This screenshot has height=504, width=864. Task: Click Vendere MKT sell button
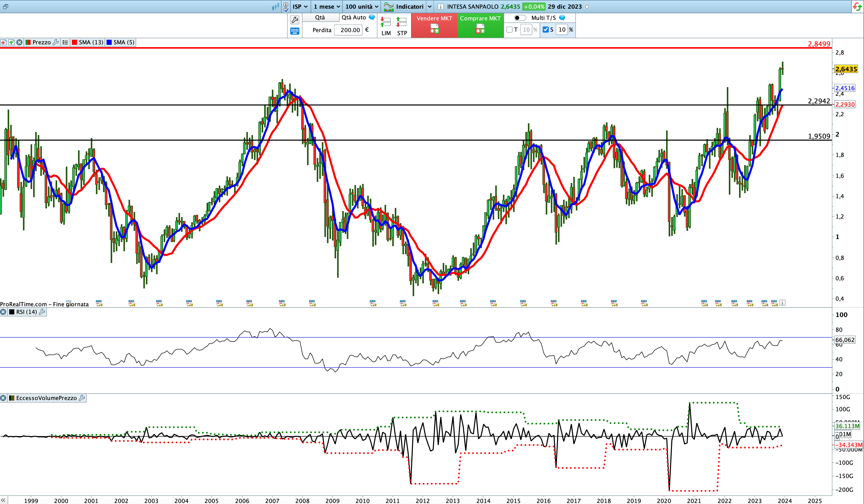click(x=434, y=25)
